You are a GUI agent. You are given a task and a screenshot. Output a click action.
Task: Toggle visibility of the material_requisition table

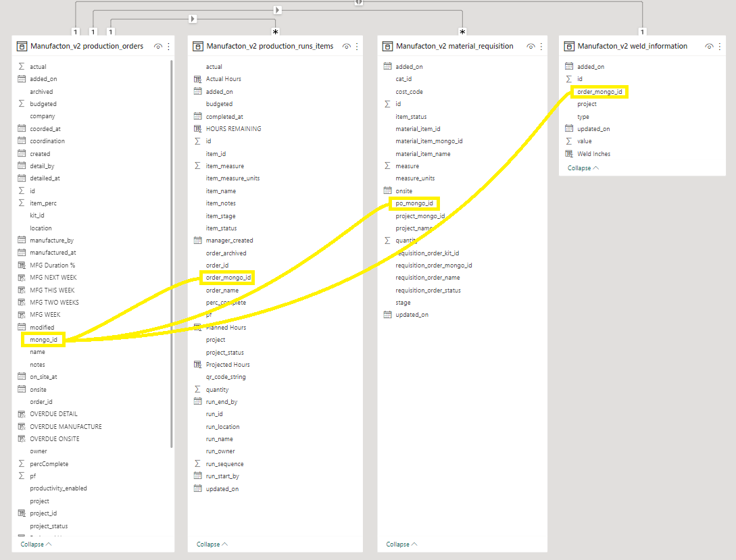pyautogui.click(x=531, y=47)
